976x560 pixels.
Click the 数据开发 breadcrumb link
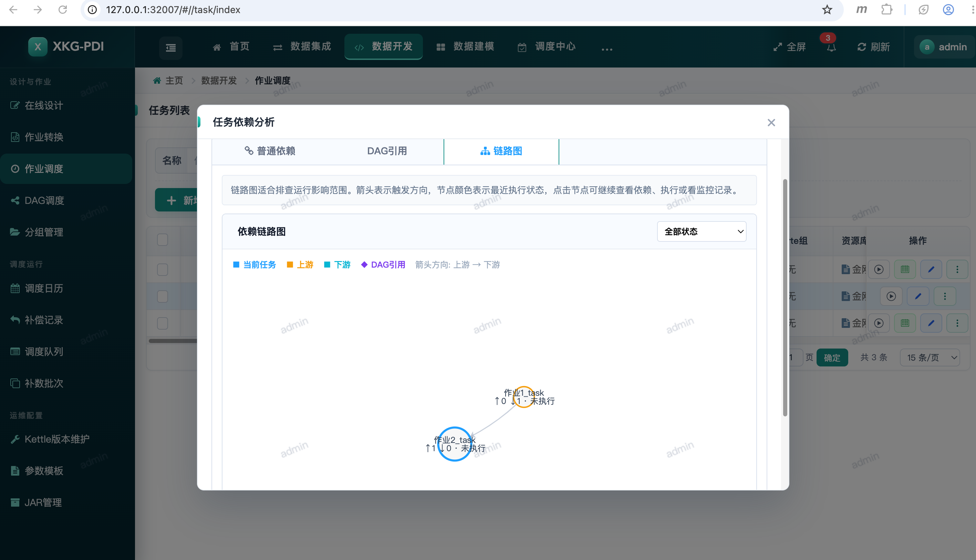[219, 80]
